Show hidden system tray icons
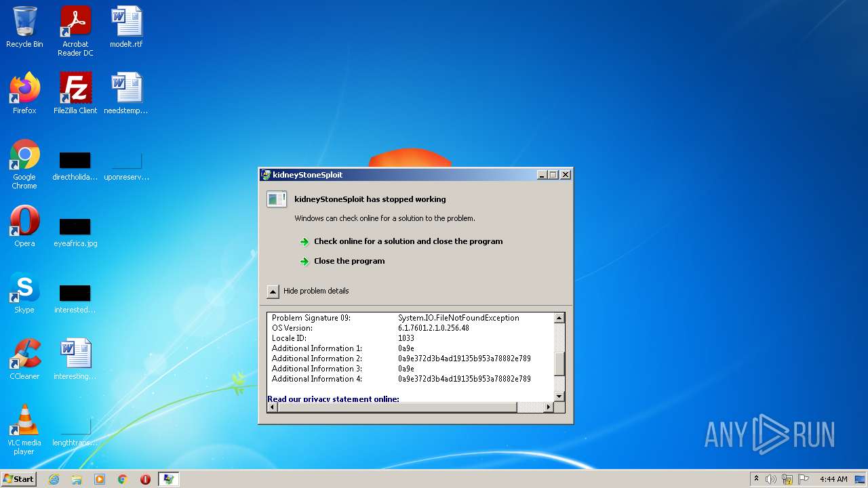Viewport: 868px width, 488px height. pos(756,479)
